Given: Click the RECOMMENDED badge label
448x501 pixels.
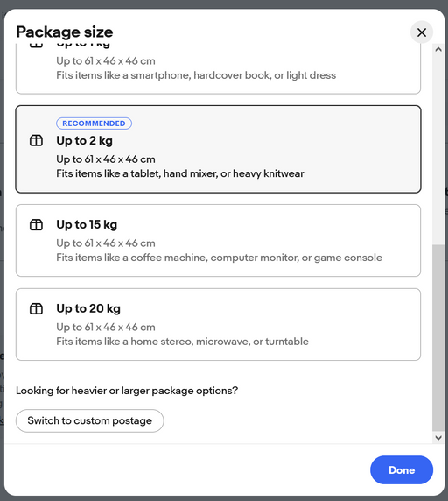Looking at the screenshot, I should pyautogui.click(x=94, y=123).
